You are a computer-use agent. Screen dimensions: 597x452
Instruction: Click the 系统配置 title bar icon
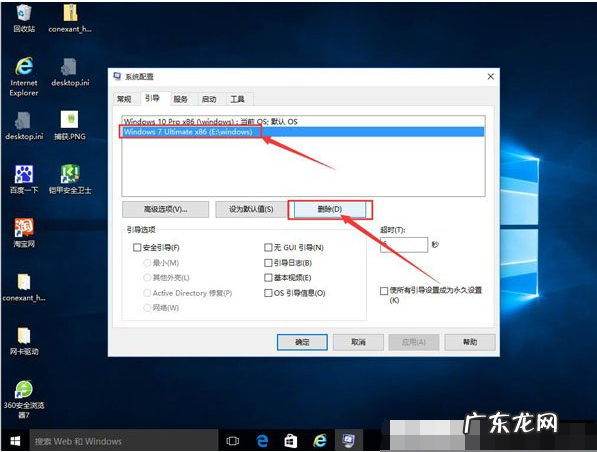pos(117,76)
